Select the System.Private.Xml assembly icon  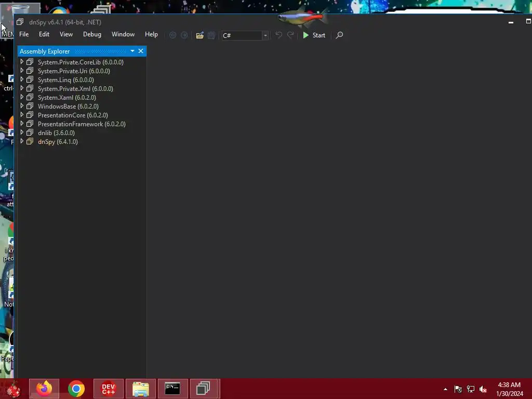30,88
